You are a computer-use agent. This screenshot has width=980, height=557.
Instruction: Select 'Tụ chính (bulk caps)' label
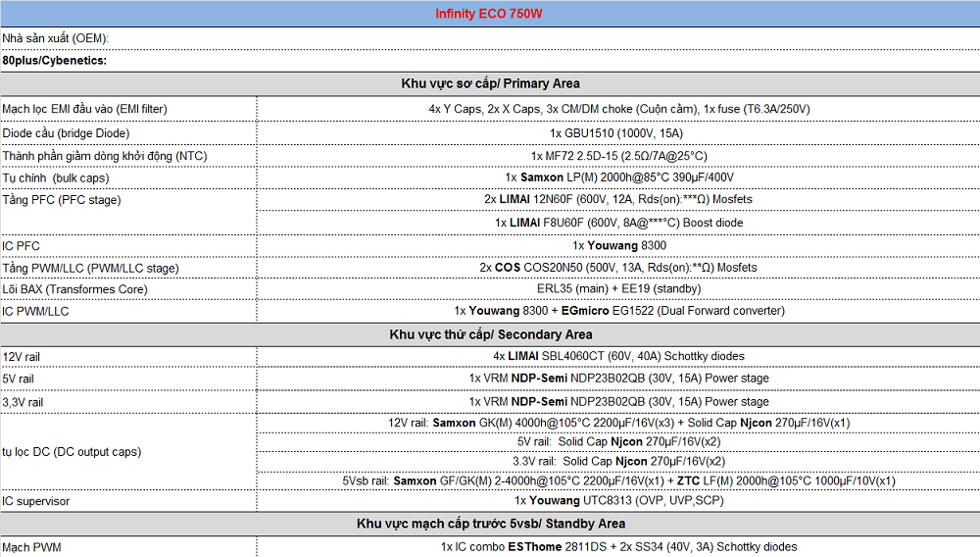(56, 178)
